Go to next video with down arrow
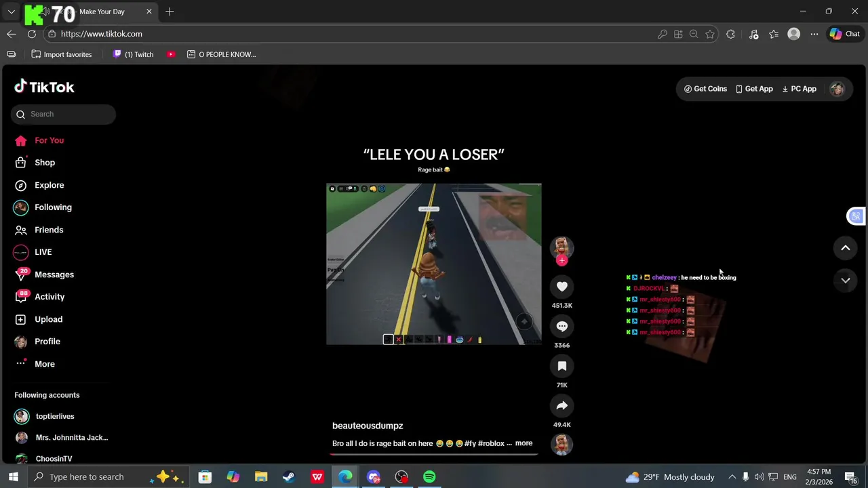 tap(845, 280)
